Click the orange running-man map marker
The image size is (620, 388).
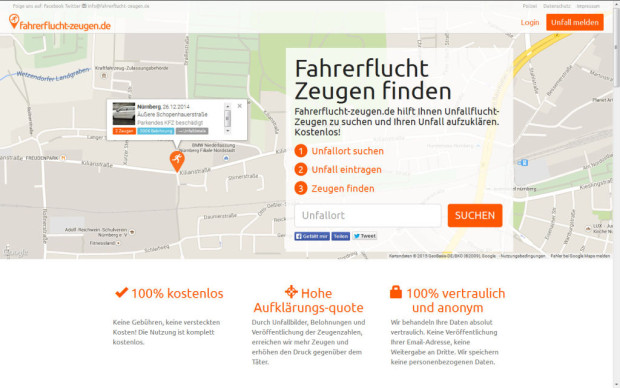click(177, 161)
